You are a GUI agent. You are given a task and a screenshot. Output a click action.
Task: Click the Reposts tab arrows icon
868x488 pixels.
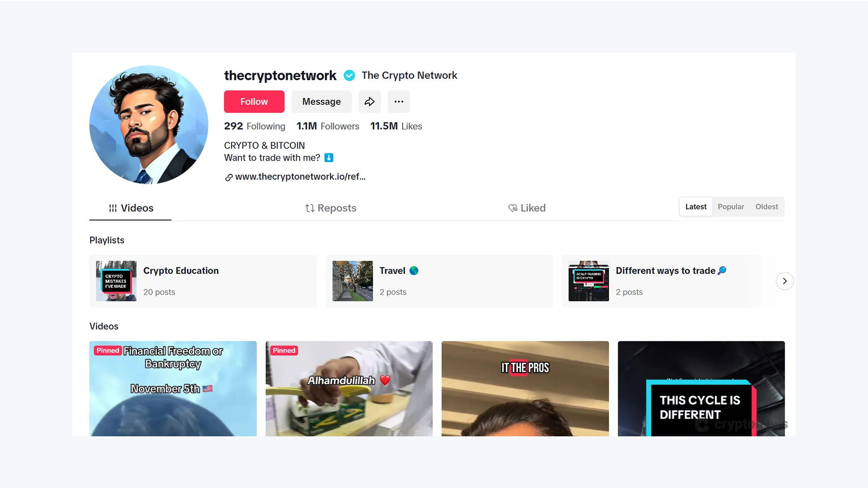(x=309, y=208)
